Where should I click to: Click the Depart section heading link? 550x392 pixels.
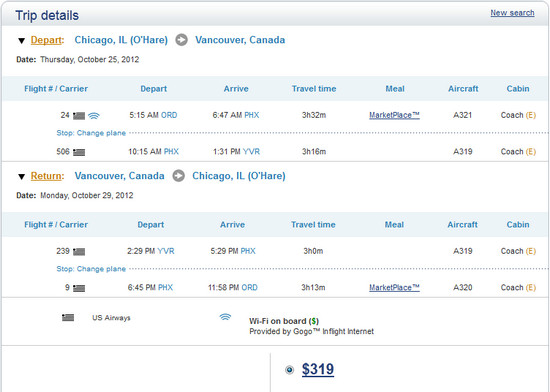[x=46, y=40]
